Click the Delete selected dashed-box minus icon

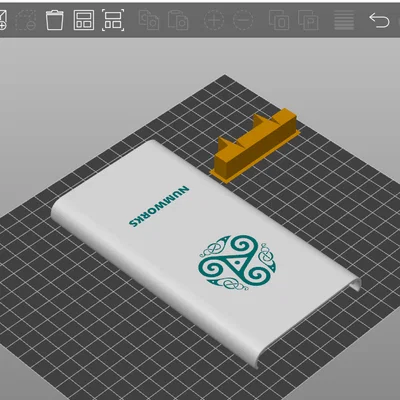26,20
